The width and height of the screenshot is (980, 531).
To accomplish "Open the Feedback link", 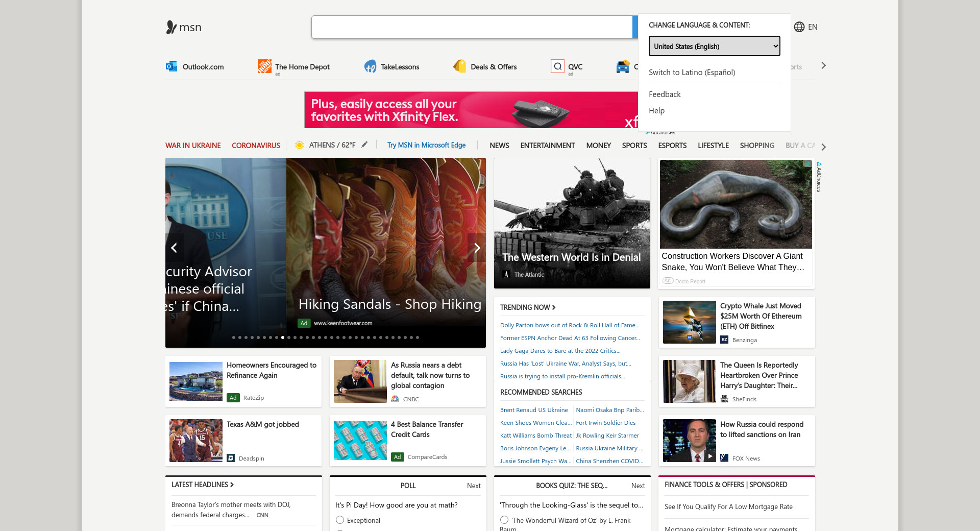I will click(x=665, y=94).
